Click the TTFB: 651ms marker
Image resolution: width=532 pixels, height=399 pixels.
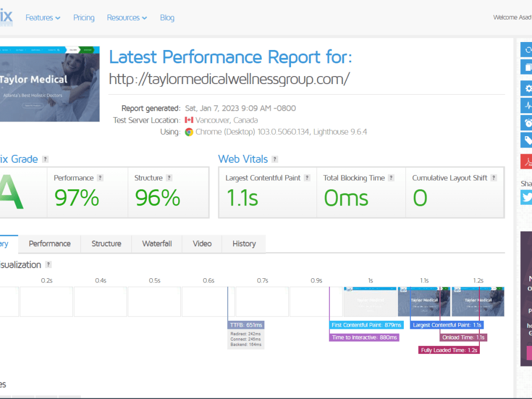coord(246,325)
